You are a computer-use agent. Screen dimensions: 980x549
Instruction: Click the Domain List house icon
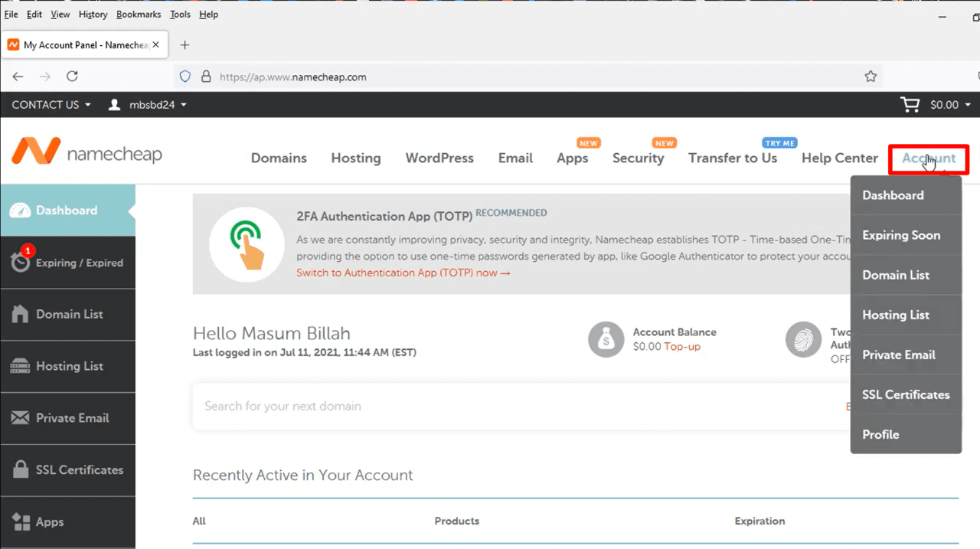pos(21,314)
